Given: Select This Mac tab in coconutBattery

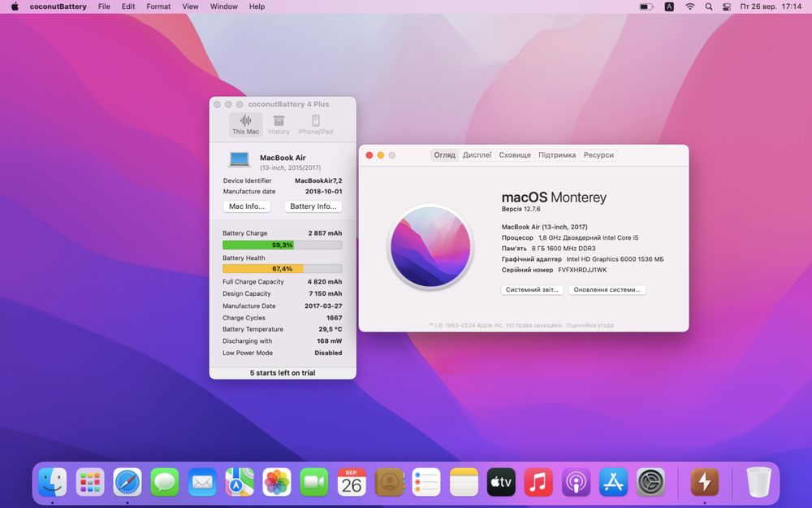Looking at the screenshot, I should point(245,125).
